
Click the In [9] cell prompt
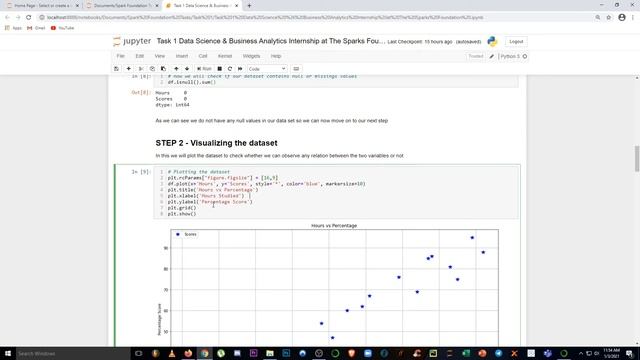[x=141, y=172]
